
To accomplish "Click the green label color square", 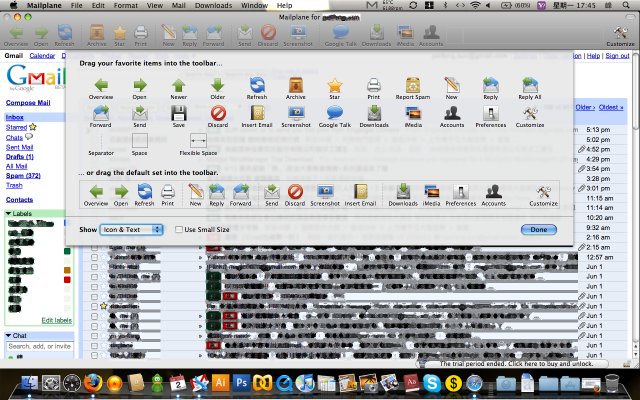I will 67,251.
